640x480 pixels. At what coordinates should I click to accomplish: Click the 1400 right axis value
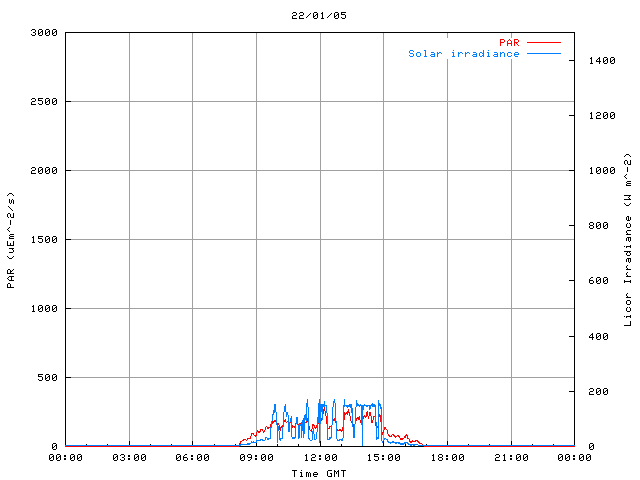pyautogui.click(x=602, y=61)
